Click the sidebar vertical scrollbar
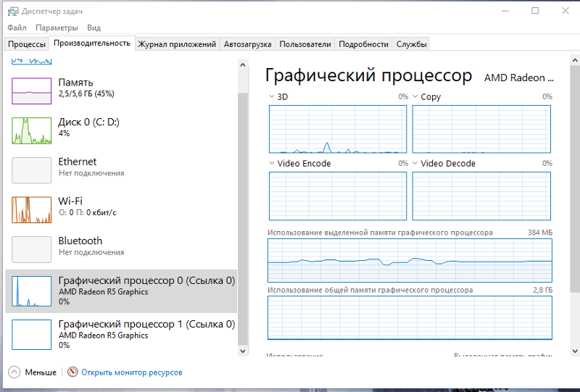The height and width of the screenshot is (392, 580). point(243,217)
